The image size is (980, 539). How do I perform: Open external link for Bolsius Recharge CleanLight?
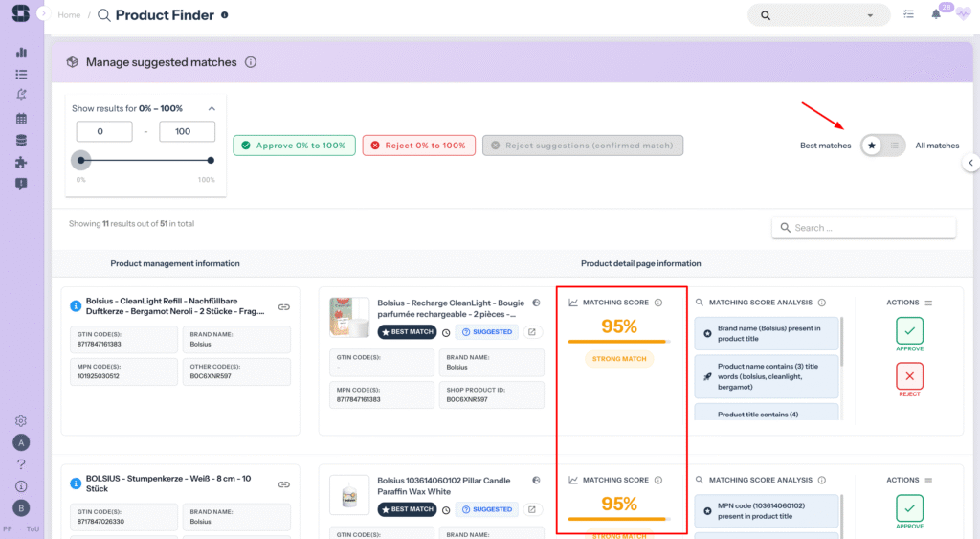[x=532, y=332]
